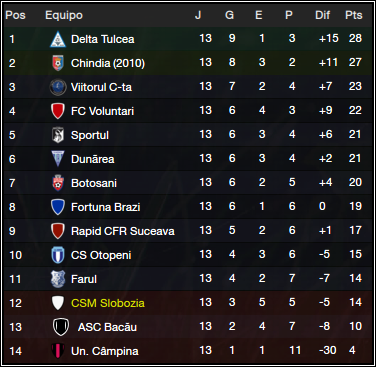This screenshot has width=376, height=367.
Task: Click the Delta Tulcea club crest
Action: [58, 39]
